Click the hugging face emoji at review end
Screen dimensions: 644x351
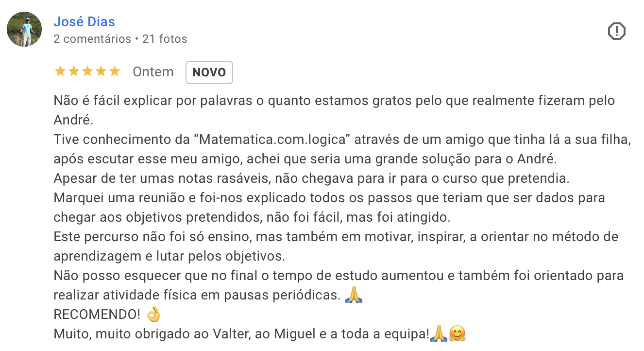coord(458,334)
